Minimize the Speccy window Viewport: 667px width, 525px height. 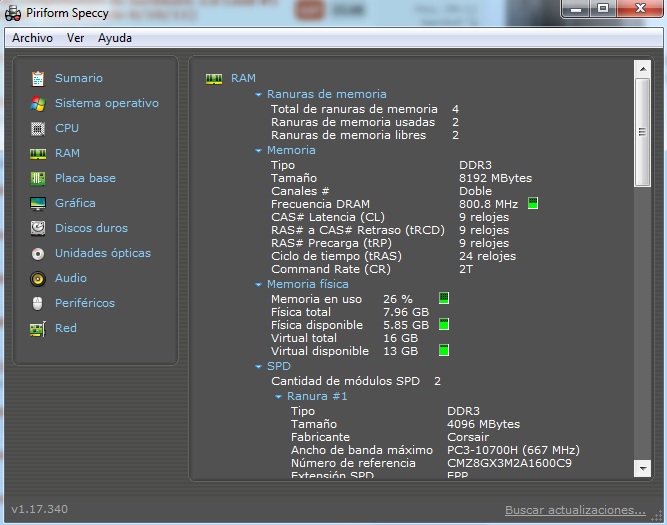[x=576, y=9]
